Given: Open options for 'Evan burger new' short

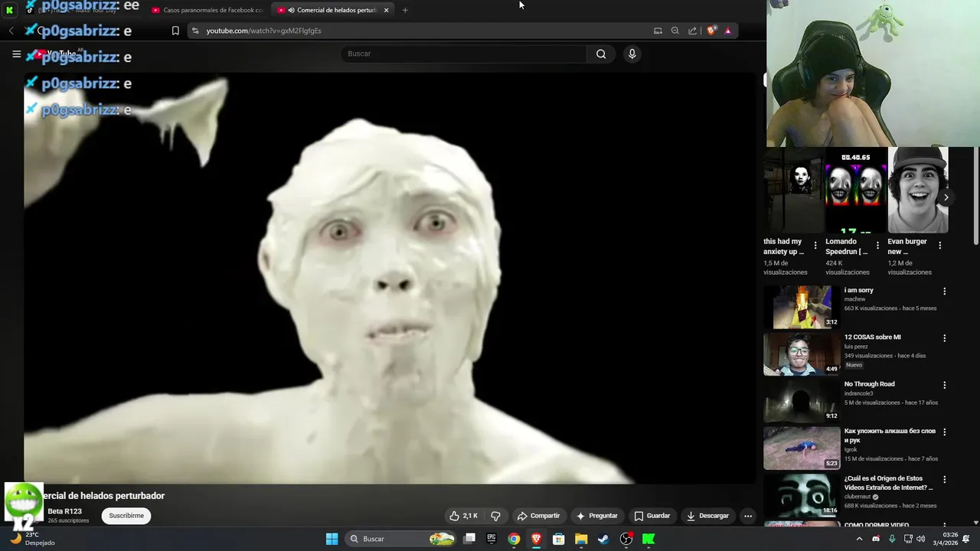Looking at the screenshot, I should (x=939, y=246).
